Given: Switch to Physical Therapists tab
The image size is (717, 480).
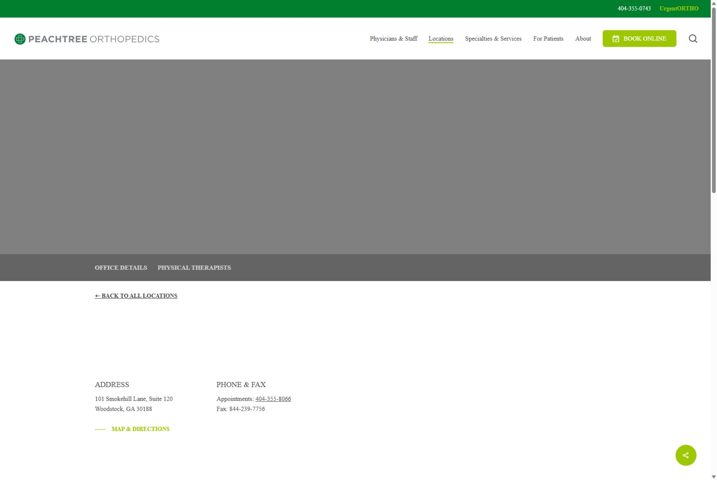Looking at the screenshot, I should (194, 267).
